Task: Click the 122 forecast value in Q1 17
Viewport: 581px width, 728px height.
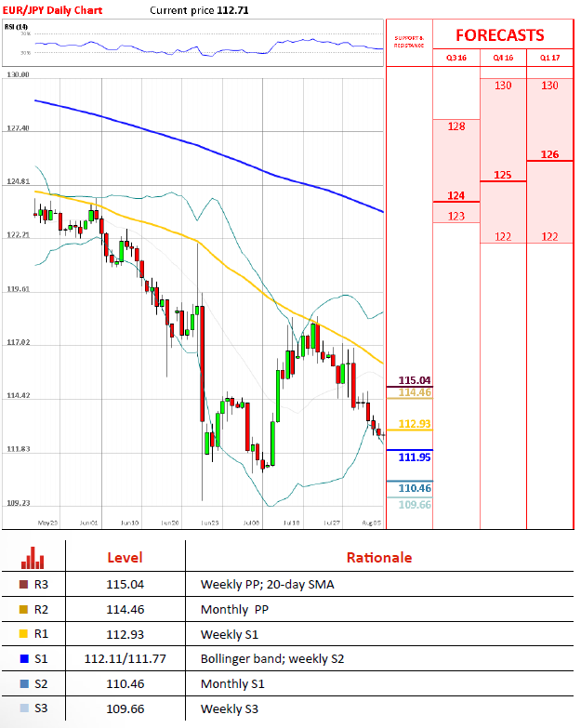Action: 550,237
